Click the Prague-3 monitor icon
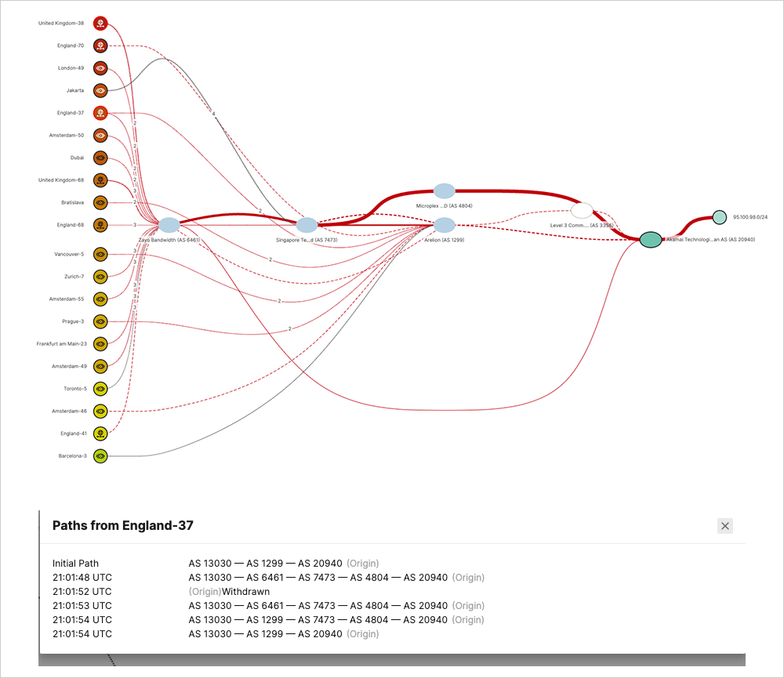The image size is (784, 678). click(100, 321)
